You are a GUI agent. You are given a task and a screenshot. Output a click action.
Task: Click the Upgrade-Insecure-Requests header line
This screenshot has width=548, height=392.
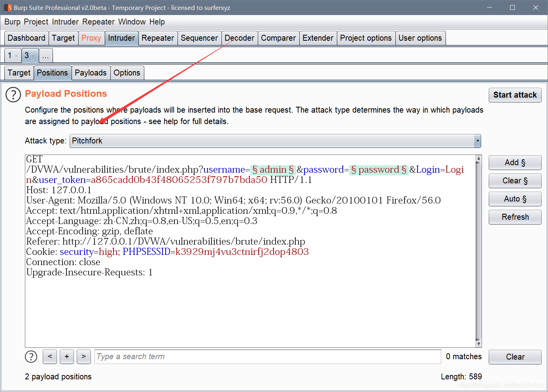(x=89, y=272)
